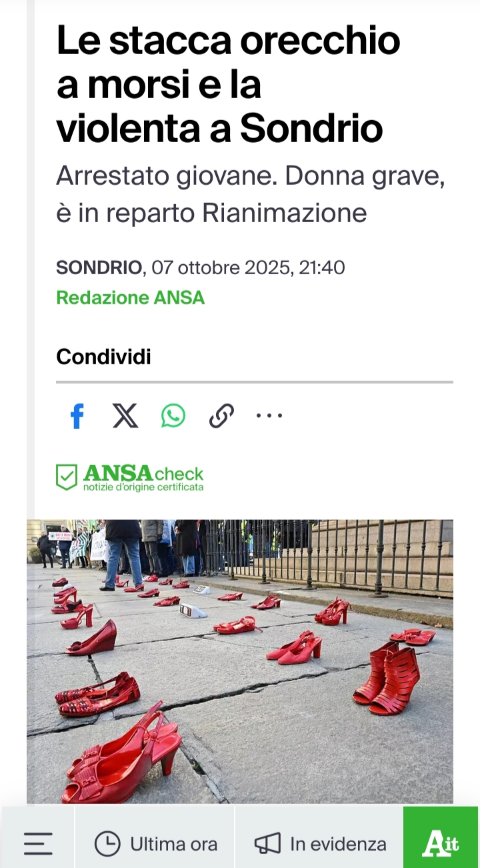Screen dimensions: 480x868
Task: Switch to the Ultima ora tab label
Action: (174, 844)
